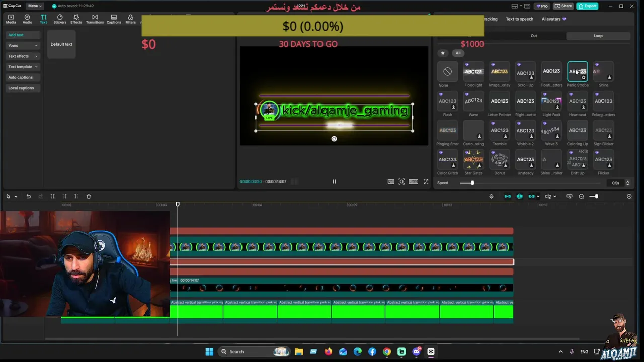Viewport: 644px width, 362px height.
Task: Click the animation Speed slider
Action: point(531,183)
